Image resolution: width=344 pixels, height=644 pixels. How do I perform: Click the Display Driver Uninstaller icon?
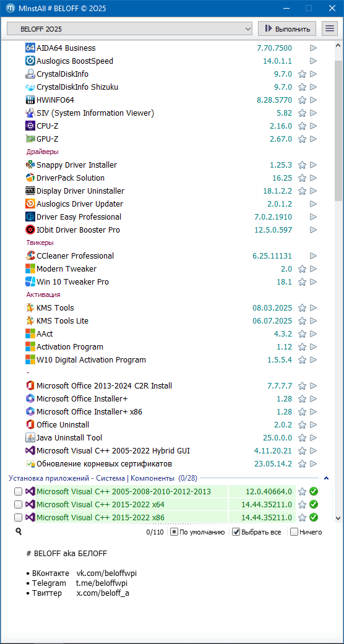[30, 191]
